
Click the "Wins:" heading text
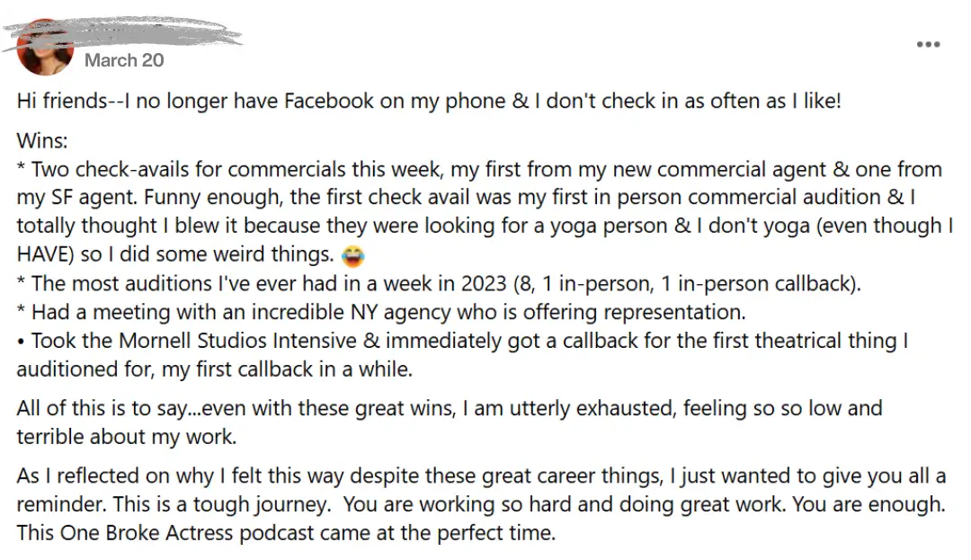pos(42,141)
